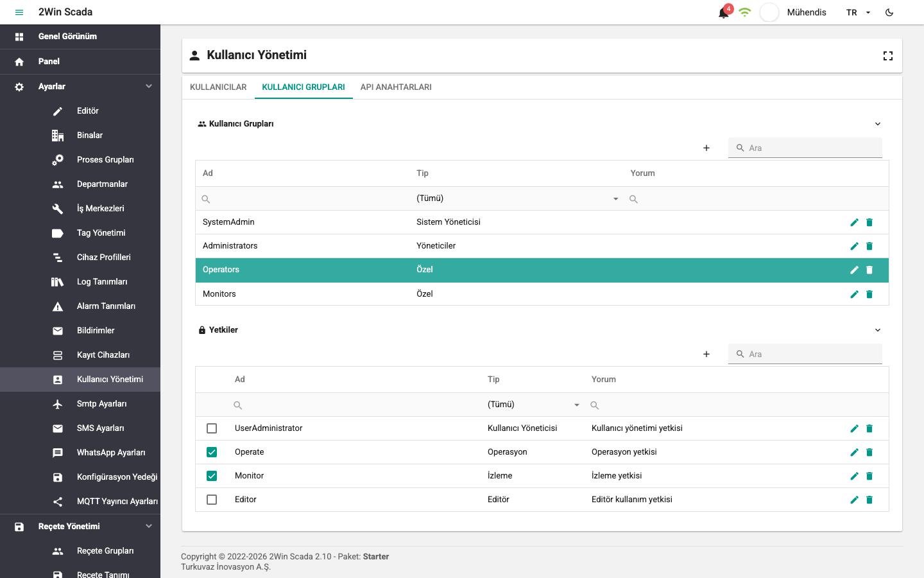Edit the SystemAdmin group with the pencil icon
This screenshot has height=578, width=924.
pos(854,222)
